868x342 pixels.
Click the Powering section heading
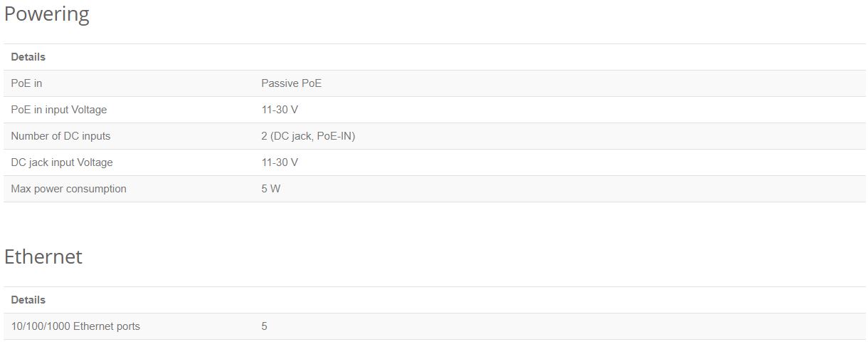pos(47,14)
